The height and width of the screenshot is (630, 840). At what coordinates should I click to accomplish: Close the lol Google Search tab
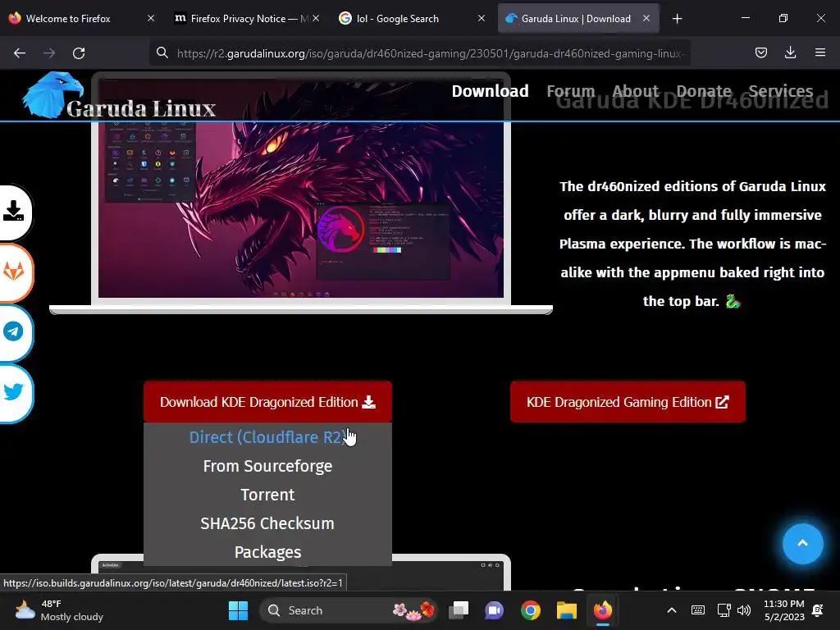[481, 18]
